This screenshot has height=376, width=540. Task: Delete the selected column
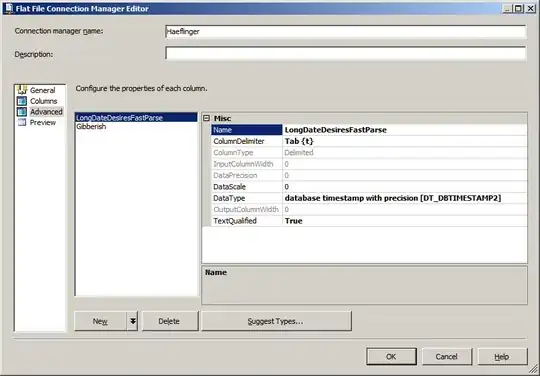click(170, 321)
